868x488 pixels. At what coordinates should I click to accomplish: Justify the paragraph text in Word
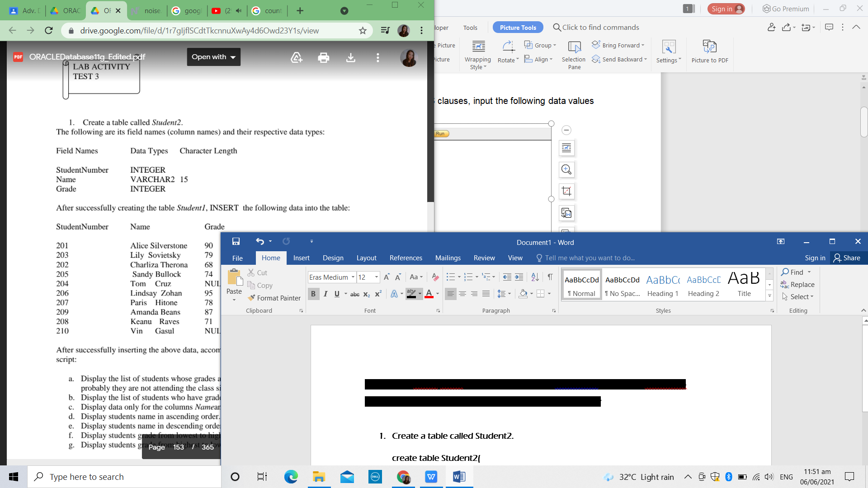coord(486,294)
